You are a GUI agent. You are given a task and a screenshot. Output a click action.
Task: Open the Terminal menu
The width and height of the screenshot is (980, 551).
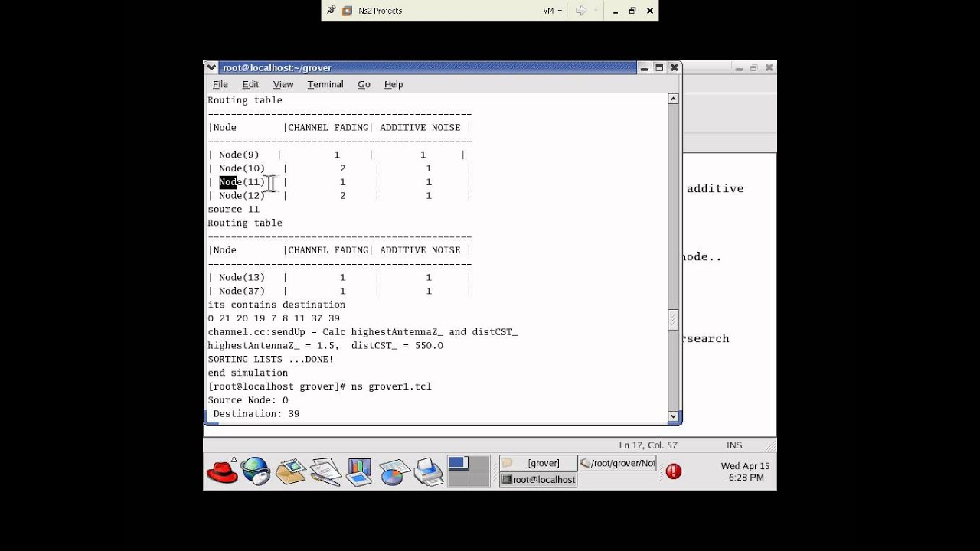[325, 84]
